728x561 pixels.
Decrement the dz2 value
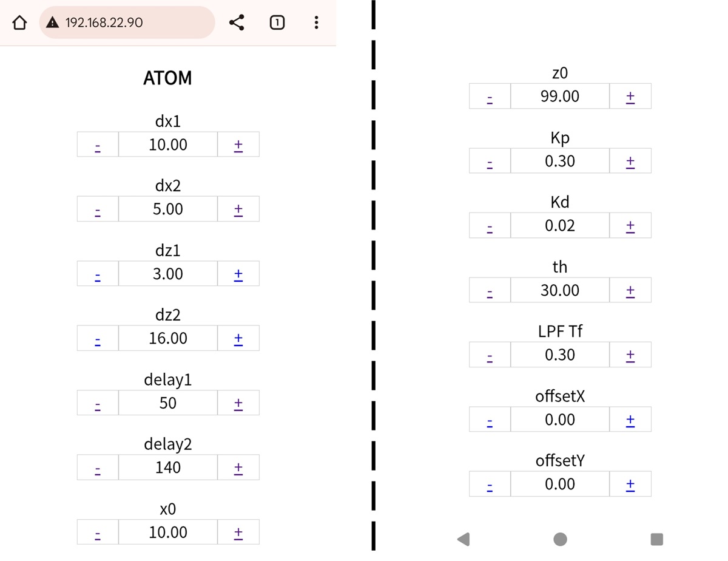point(98,339)
